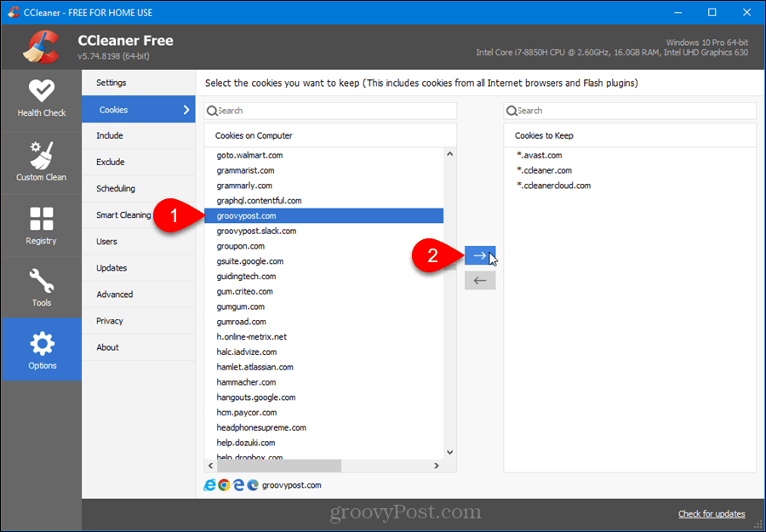Click scroll-down arrow of cookie list
This screenshot has width=766, height=532.
[450, 452]
